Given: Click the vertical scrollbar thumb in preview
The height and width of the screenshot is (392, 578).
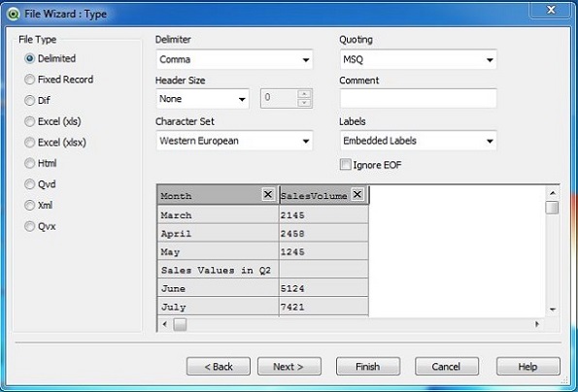Looking at the screenshot, I should (552, 208).
